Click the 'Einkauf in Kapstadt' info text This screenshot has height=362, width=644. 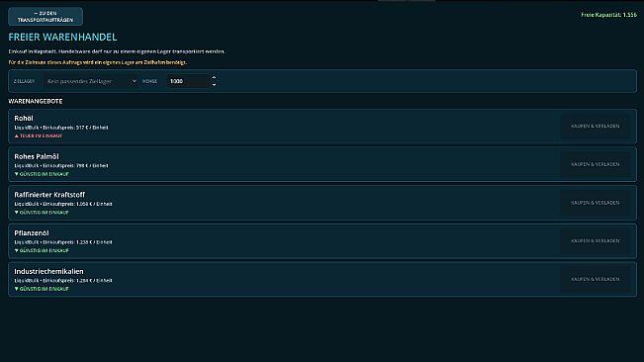coord(117,51)
